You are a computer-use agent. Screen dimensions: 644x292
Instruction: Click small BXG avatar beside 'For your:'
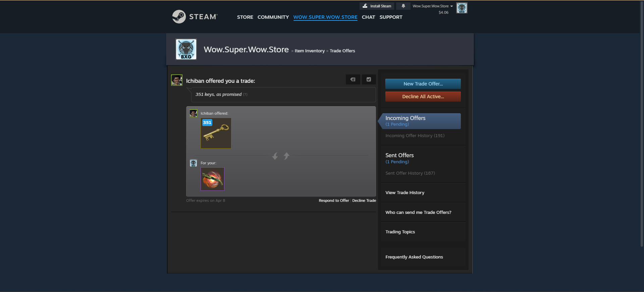click(x=194, y=163)
